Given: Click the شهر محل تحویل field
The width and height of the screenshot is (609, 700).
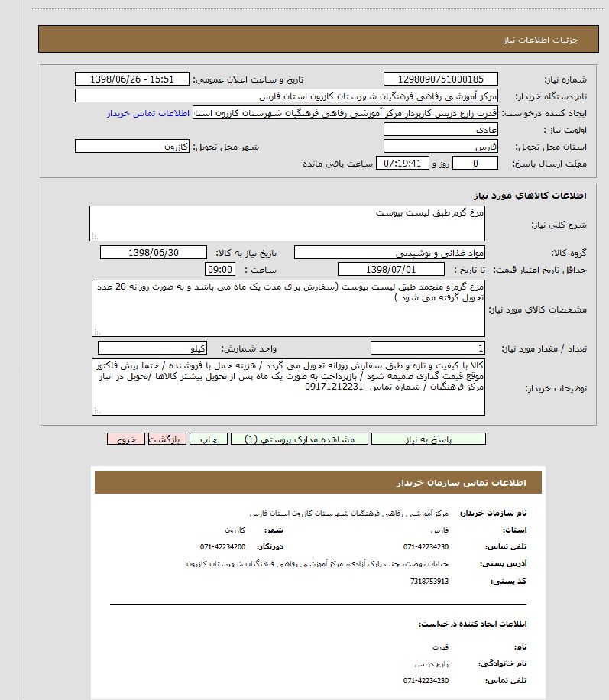Looking at the screenshot, I should (133, 146).
